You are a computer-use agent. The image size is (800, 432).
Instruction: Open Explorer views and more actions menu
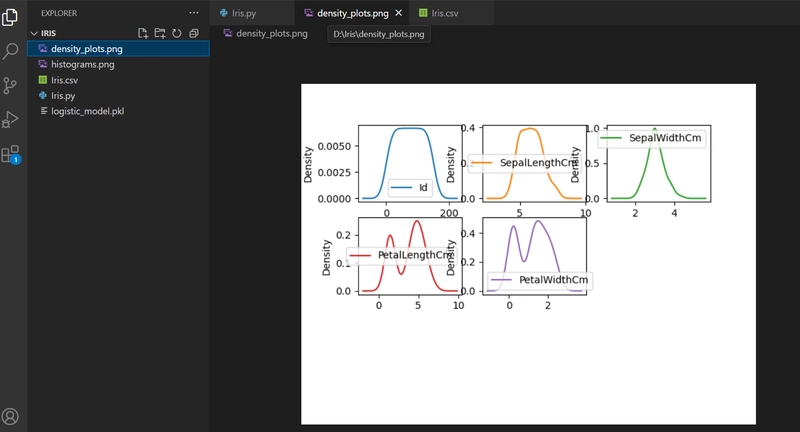(x=194, y=13)
